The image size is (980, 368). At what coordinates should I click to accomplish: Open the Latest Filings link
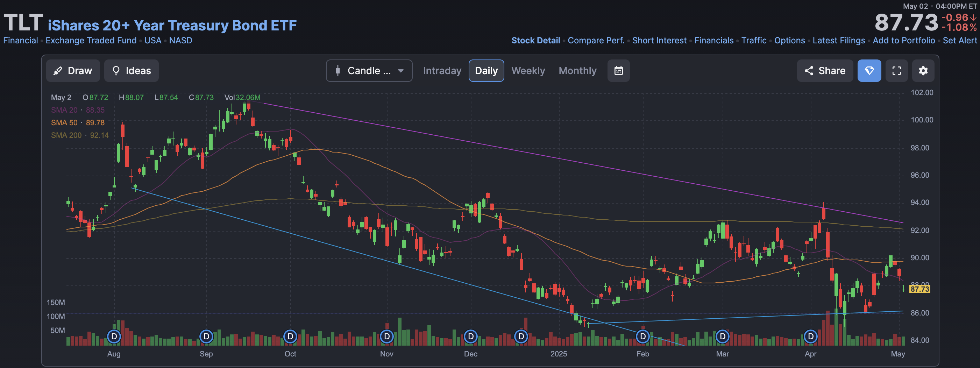click(x=838, y=40)
